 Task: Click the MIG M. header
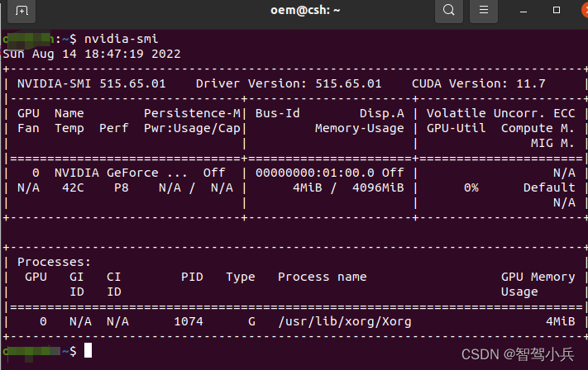click(x=552, y=143)
